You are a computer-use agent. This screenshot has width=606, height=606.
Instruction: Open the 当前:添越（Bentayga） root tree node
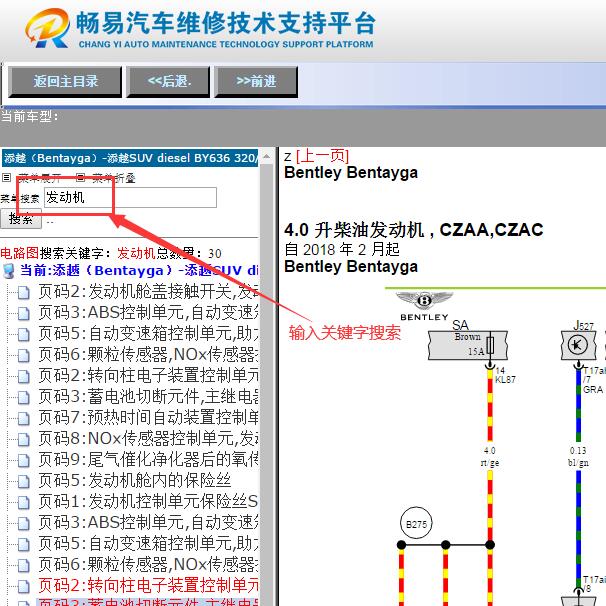139,270
